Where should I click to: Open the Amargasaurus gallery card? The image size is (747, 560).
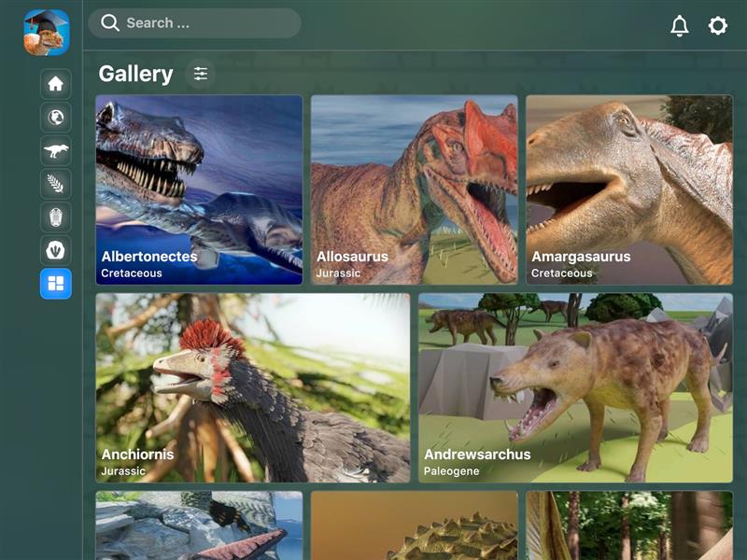click(x=629, y=189)
